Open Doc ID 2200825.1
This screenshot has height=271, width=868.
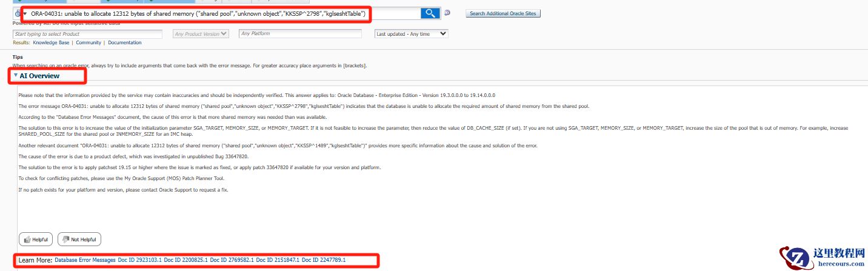(186, 260)
